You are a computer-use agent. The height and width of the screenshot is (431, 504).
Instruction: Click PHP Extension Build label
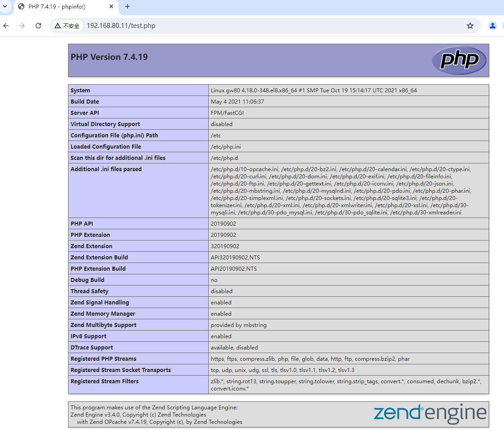coord(98,269)
